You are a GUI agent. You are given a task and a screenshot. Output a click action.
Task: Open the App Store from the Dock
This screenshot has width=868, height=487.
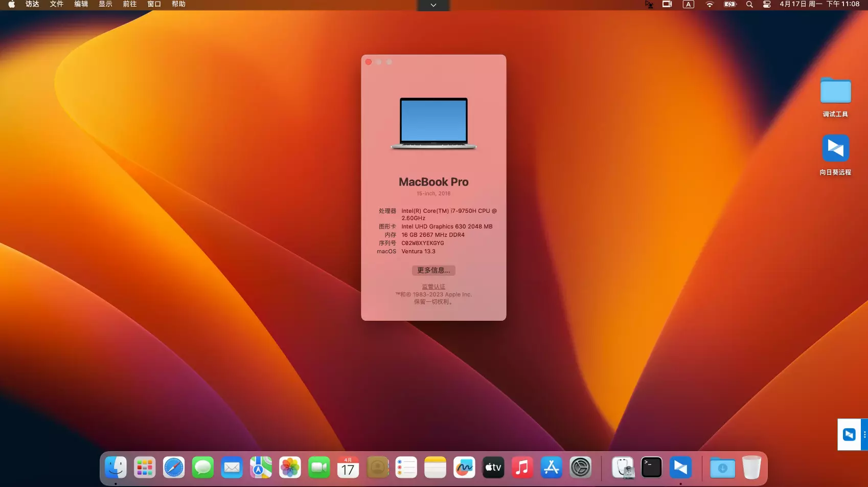pos(551,467)
